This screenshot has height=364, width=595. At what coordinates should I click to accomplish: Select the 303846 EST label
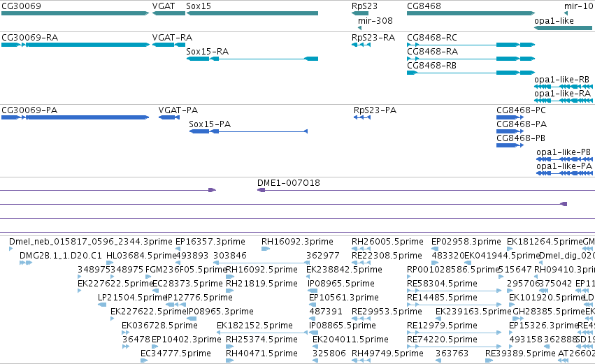coord(230,256)
